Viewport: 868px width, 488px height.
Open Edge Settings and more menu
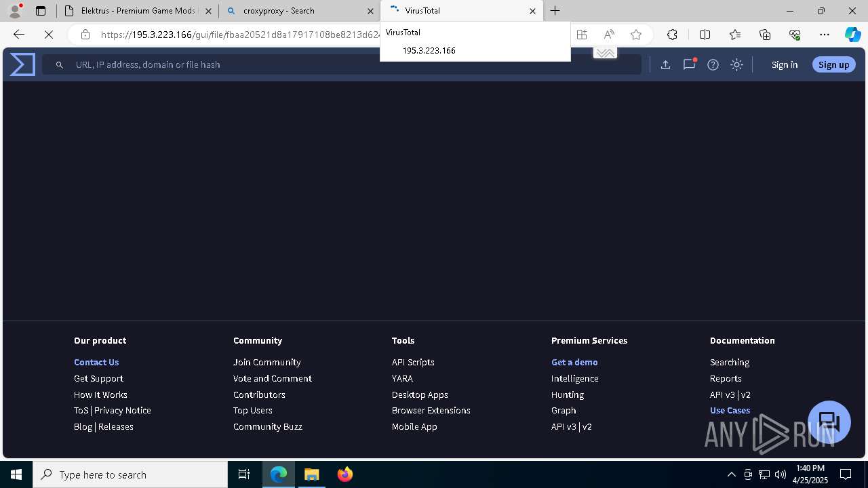tap(825, 35)
